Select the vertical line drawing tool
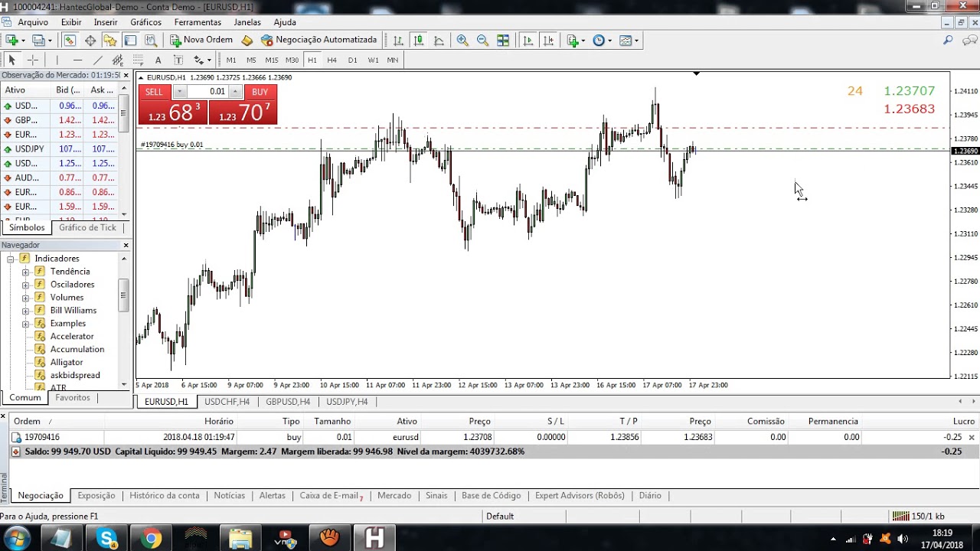Viewport: 980px width, 551px height. (x=57, y=60)
